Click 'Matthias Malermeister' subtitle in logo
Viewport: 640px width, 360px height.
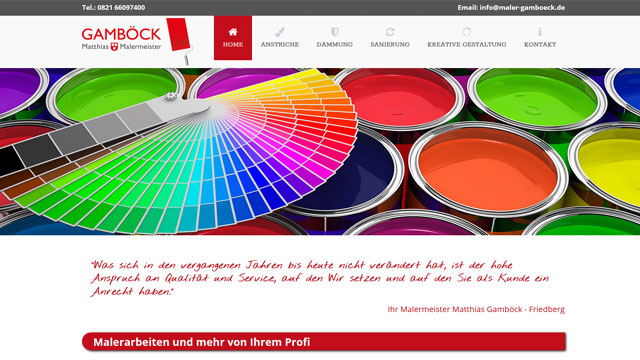(x=121, y=47)
